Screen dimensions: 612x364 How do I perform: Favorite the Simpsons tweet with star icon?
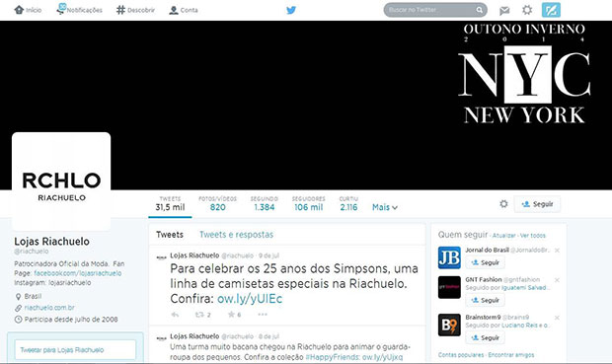tap(234, 315)
